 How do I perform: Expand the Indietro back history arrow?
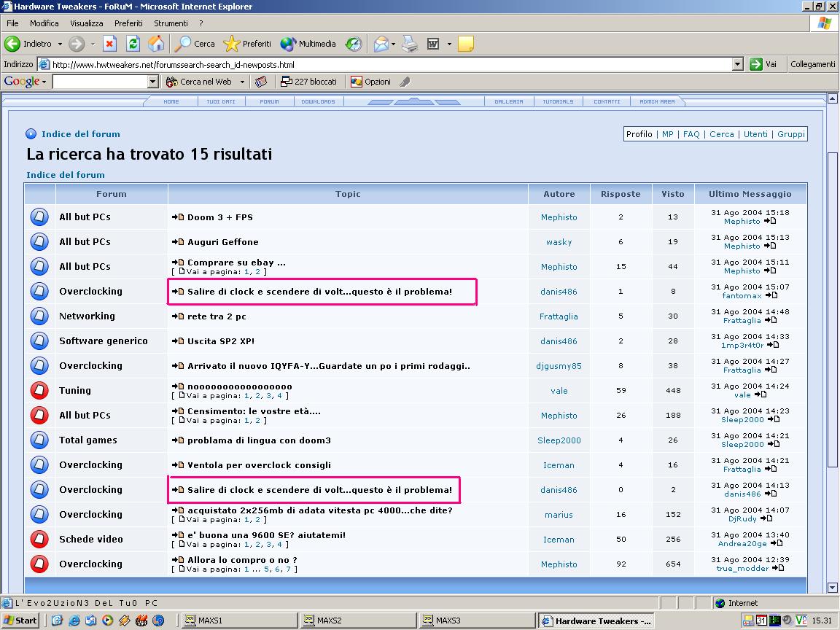(x=60, y=44)
